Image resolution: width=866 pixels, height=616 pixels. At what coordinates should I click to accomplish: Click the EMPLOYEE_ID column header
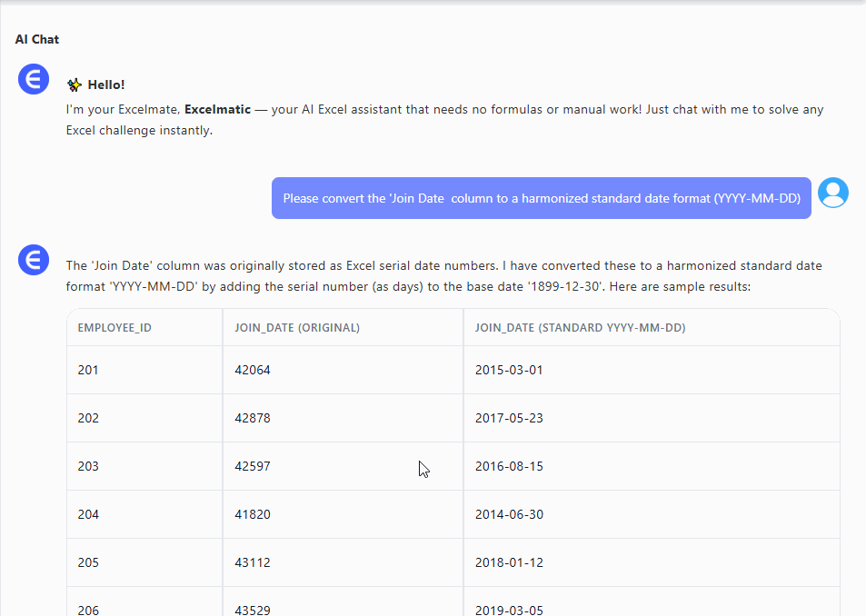pyautogui.click(x=114, y=327)
